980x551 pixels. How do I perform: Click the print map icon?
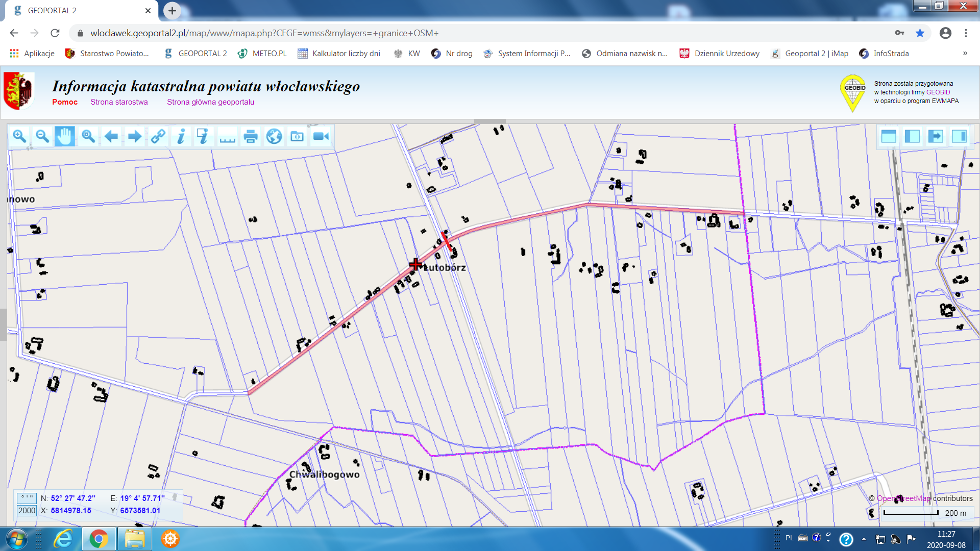tap(251, 136)
